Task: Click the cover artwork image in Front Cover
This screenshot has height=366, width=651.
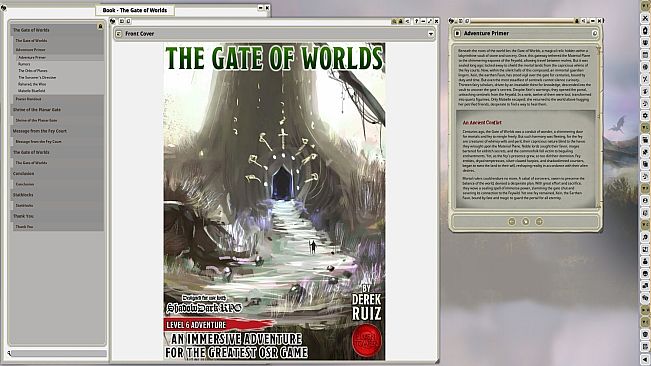Action: tap(274, 201)
